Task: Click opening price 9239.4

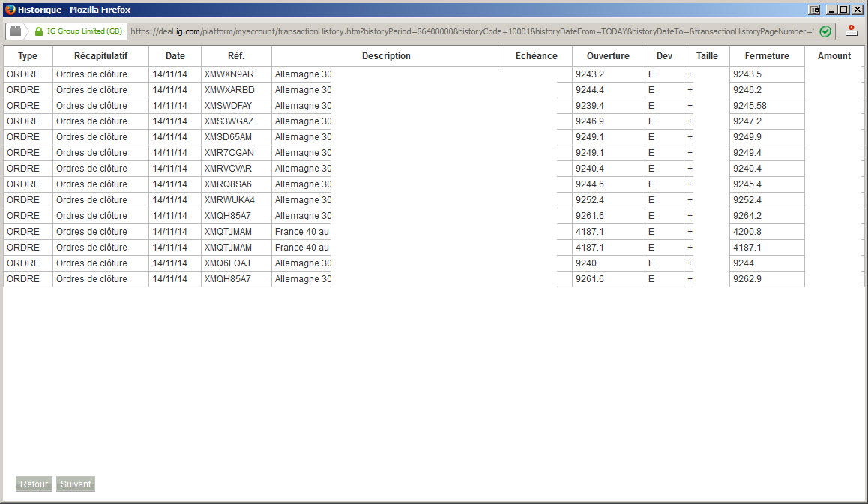Action: (x=590, y=105)
